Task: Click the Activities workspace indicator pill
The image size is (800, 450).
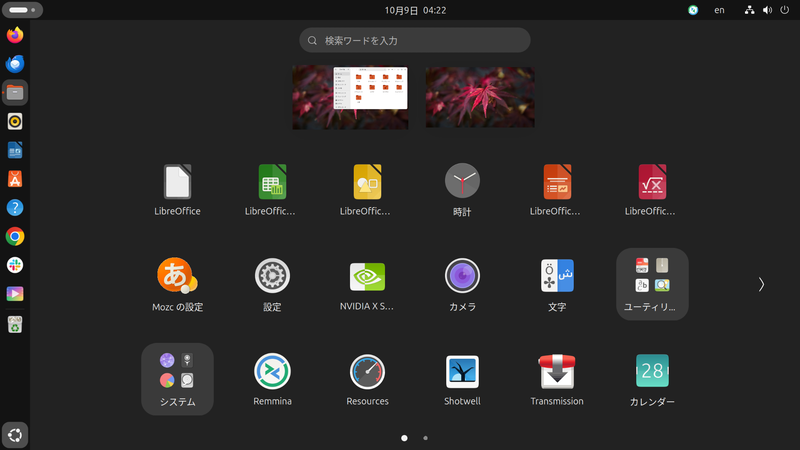Action: tap(22, 10)
